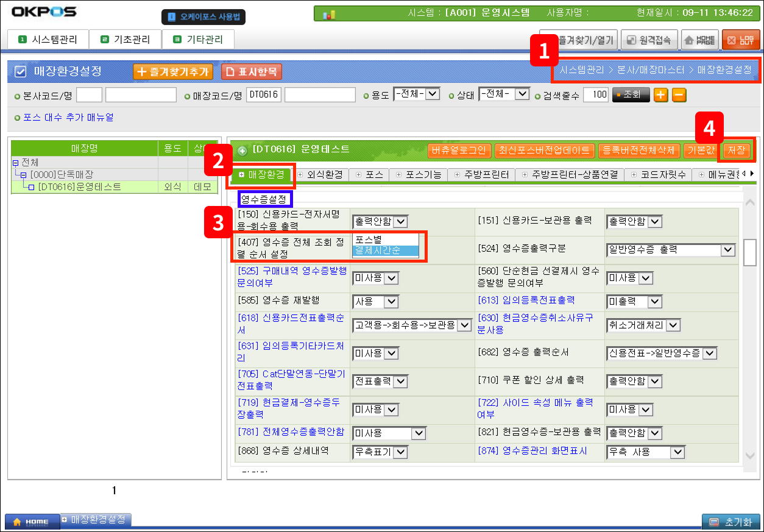Select [DT0616]운영테스트 in the store tree

[x=79, y=187]
